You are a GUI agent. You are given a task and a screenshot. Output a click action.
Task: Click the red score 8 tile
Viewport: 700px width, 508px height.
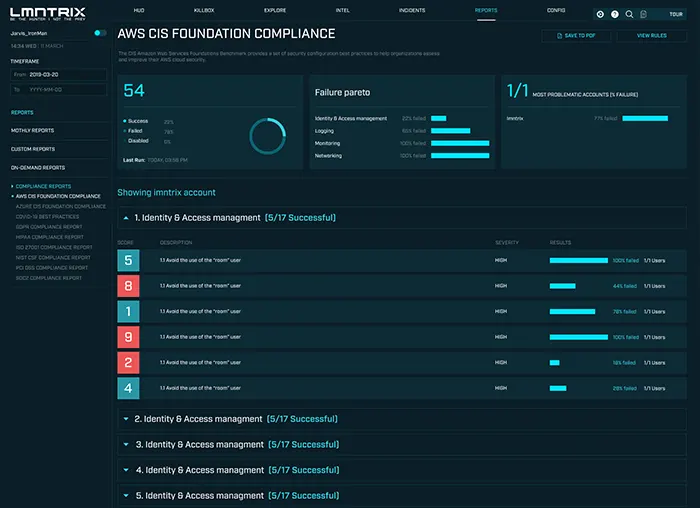(128, 286)
